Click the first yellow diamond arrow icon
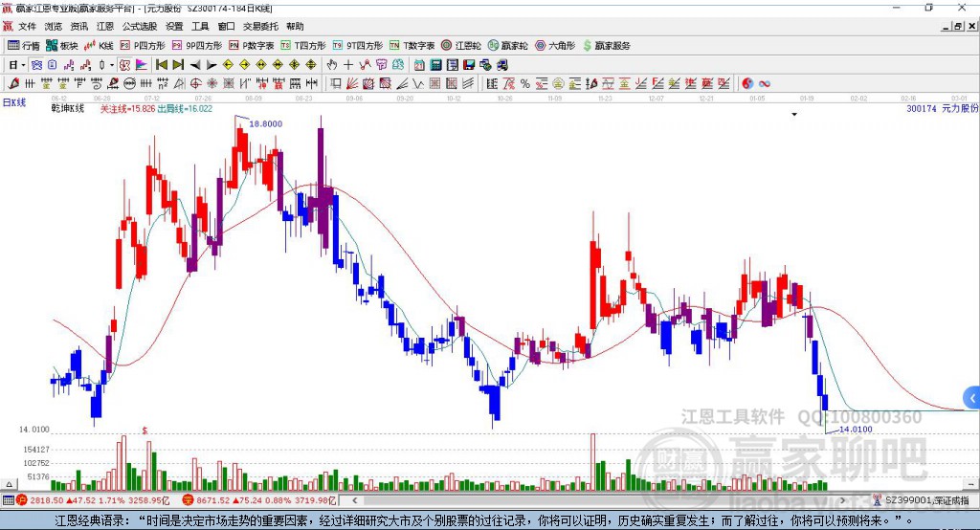This screenshot has height=530, width=980. pos(228,65)
